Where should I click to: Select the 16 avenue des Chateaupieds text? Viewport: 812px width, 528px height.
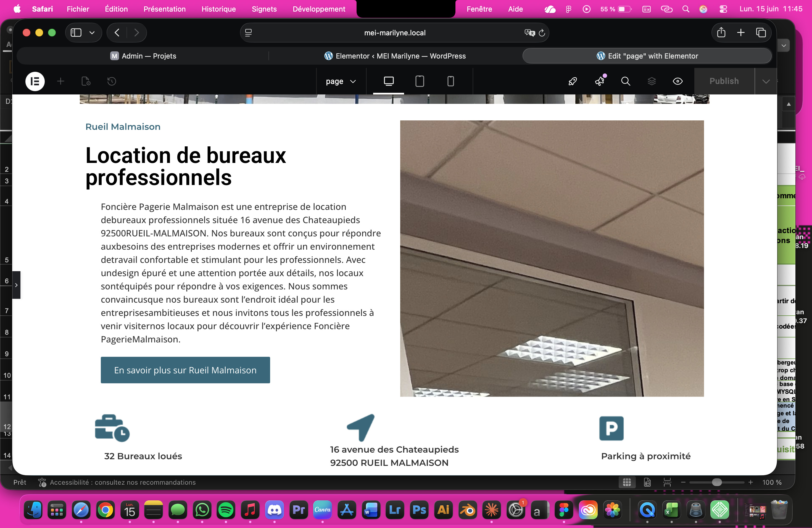pos(394,450)
